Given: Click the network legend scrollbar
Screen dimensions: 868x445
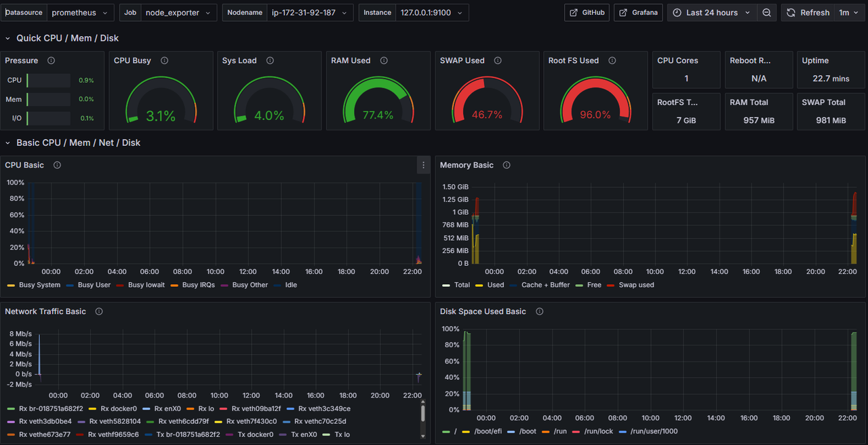Looking at the screenshot, I should pos(423,412).
